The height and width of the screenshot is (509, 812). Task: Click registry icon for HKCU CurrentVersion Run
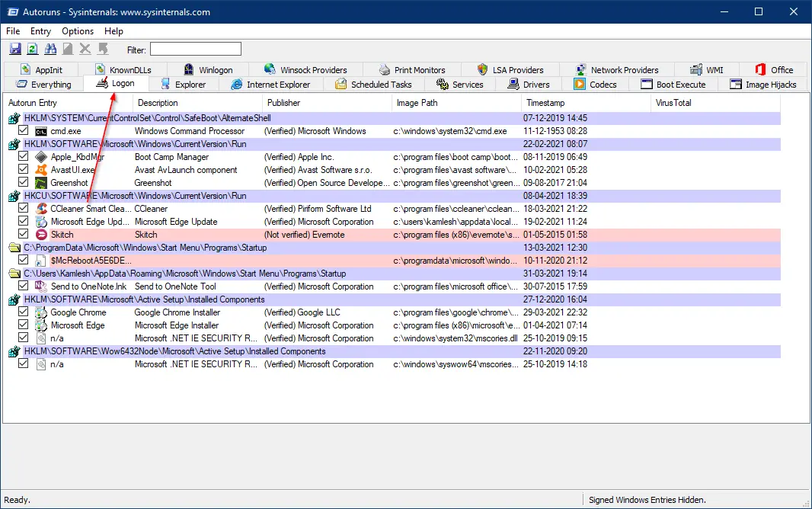pos(14,197)
